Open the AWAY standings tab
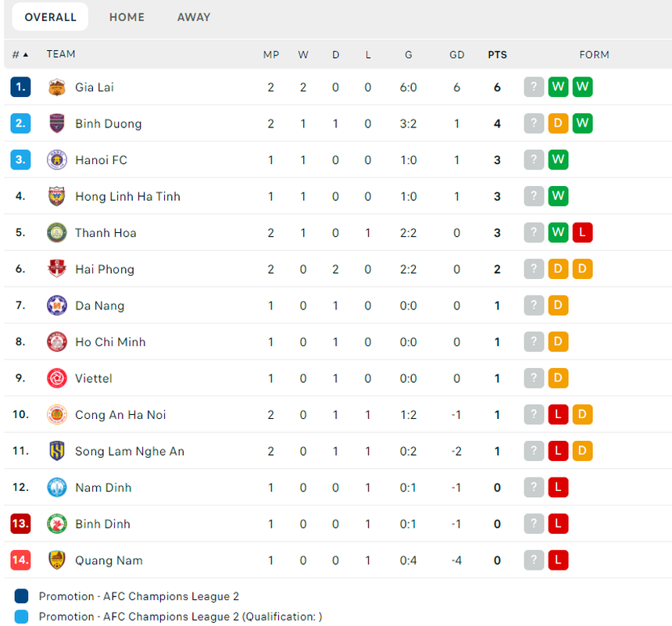The image size is (672, 626). click(193, 16)
